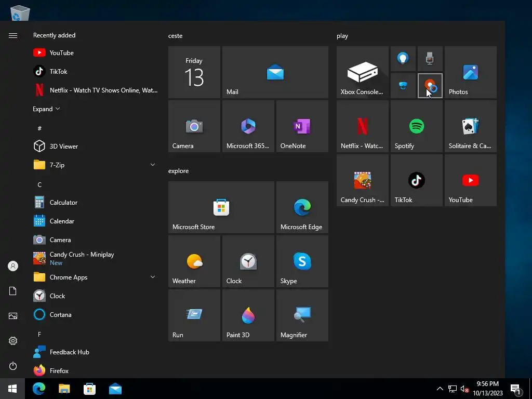The width and height of the screenshot is (532, 399).
Task: Click the play group title
Action: [342, 36]
